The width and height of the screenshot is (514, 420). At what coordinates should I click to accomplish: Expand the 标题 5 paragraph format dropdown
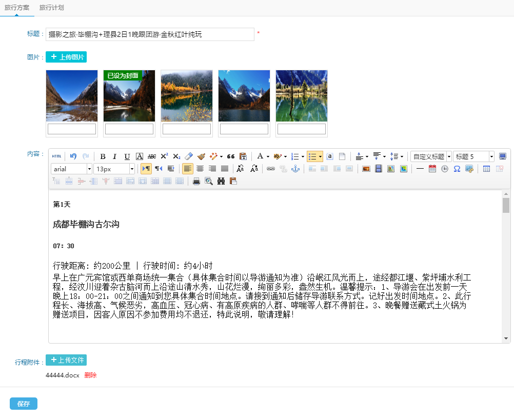tap(491, 156)
